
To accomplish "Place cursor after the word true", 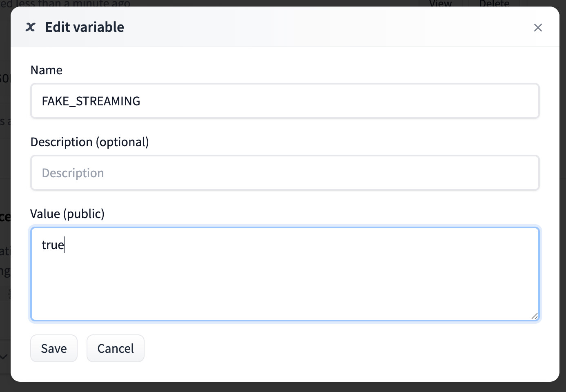I will (65, 245).
